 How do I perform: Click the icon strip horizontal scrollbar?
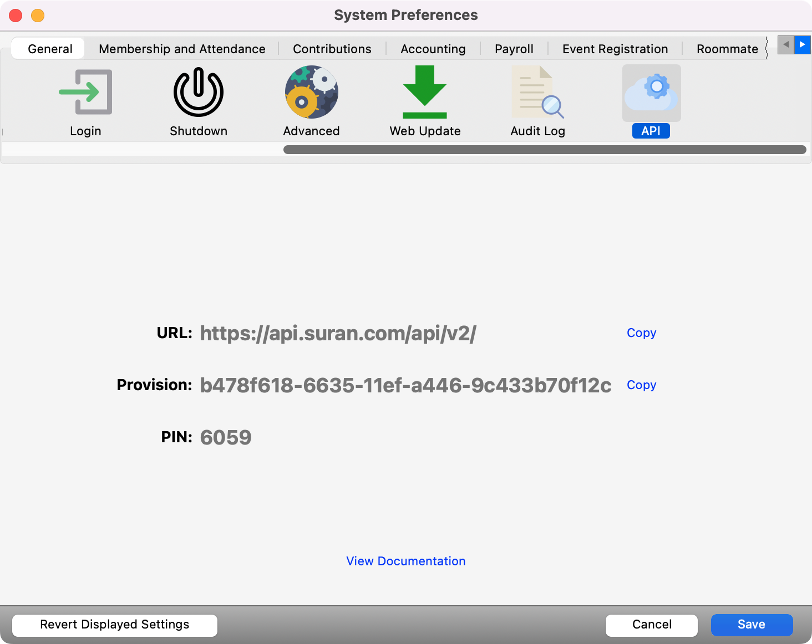point(544,150)
